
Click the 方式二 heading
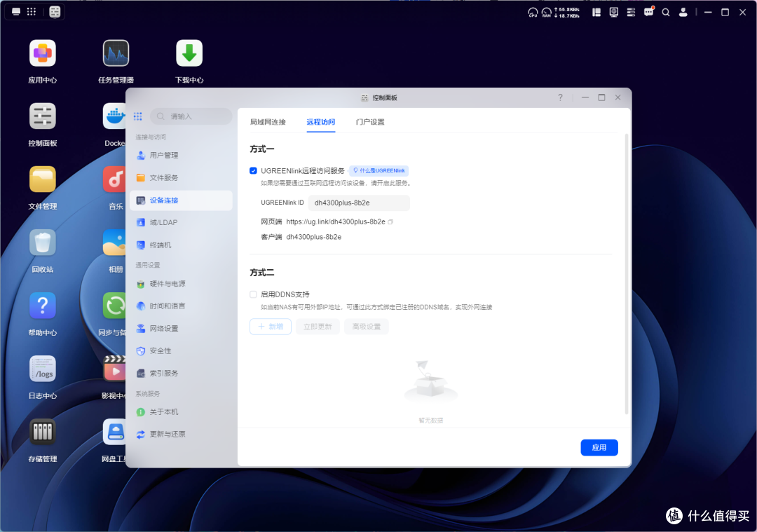click(x=261, y=273)
